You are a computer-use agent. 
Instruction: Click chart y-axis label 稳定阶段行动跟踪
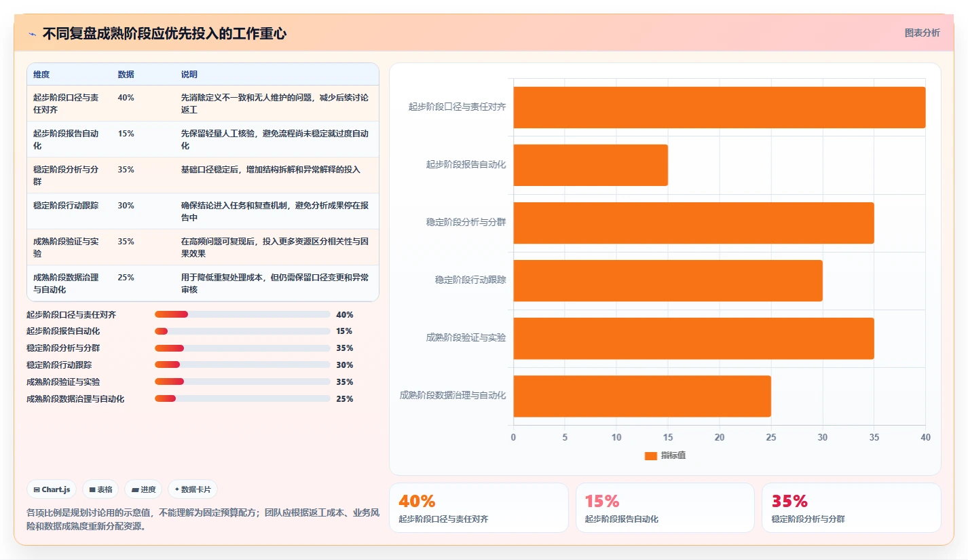coord(470,280)
